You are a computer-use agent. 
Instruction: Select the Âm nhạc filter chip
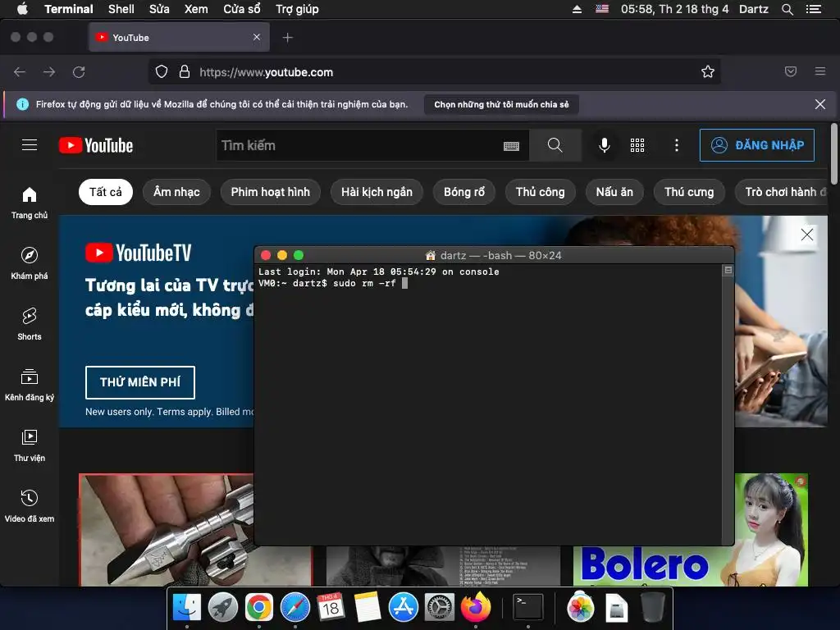pyautogui.click(x=176, y=192)
